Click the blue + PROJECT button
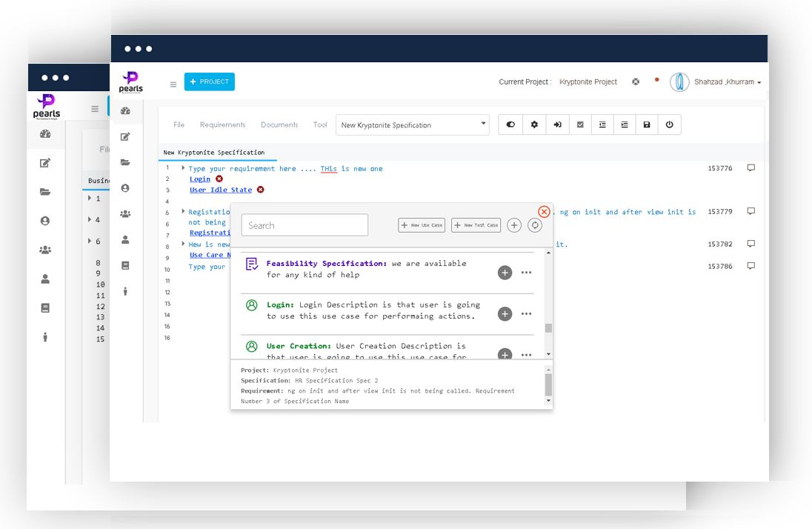This screenshot has height=529, width=812. pyautogui.click(x=210, y=82)
